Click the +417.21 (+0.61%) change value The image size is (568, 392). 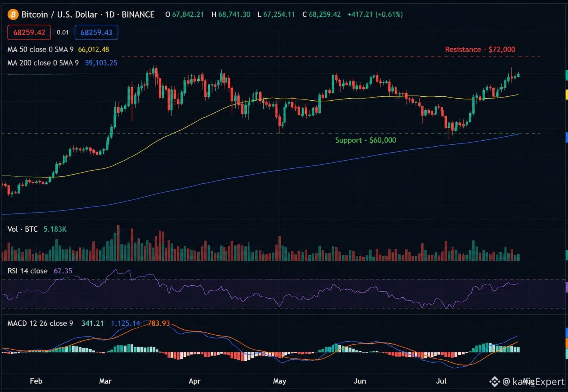(375, 14)
